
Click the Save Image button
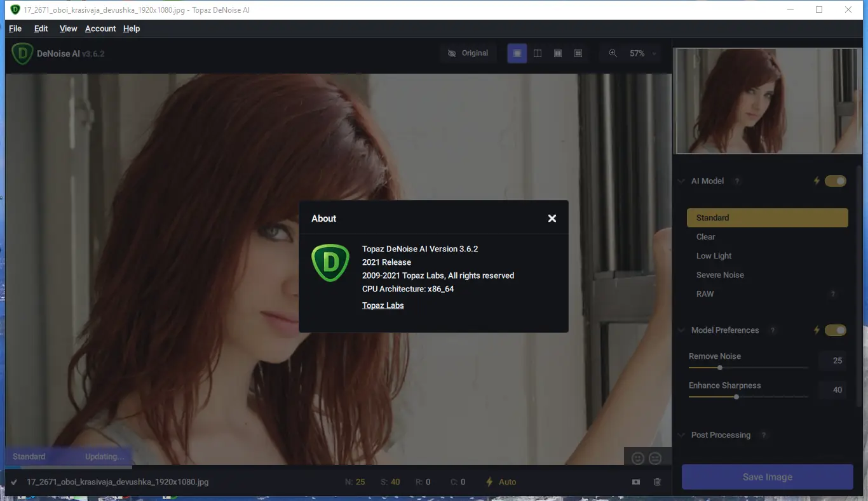click(x=767, y=477)
